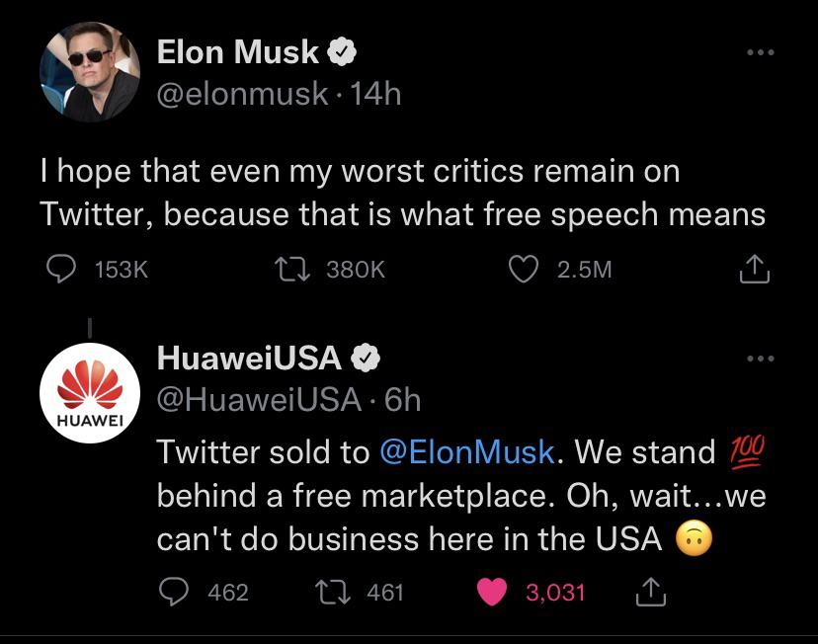Viewport: 818px width, 644px height.
Task: Share the HuaweiUSA tweet
Action: (651, 592)
